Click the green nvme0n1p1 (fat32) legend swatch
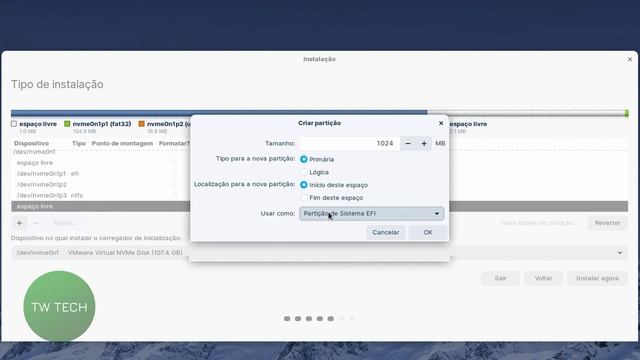Viewport: 640px width, 360px height. (67, 124)
